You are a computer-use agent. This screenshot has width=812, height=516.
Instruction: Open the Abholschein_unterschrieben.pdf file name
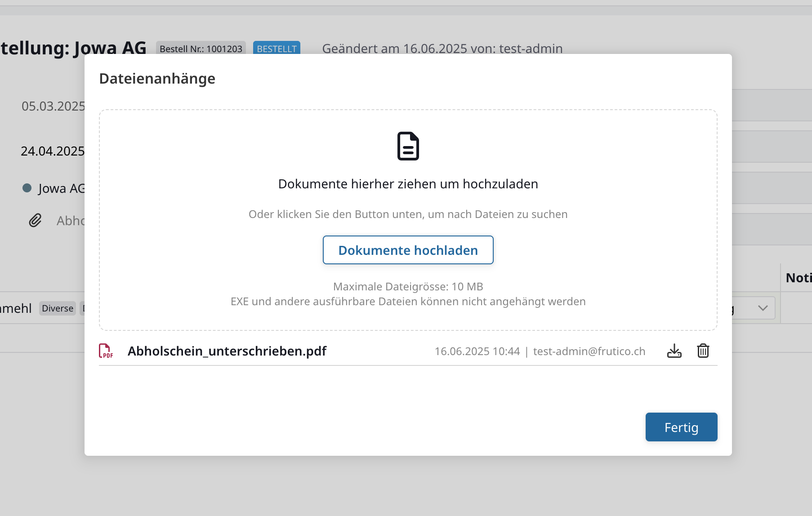click(227, 351)
